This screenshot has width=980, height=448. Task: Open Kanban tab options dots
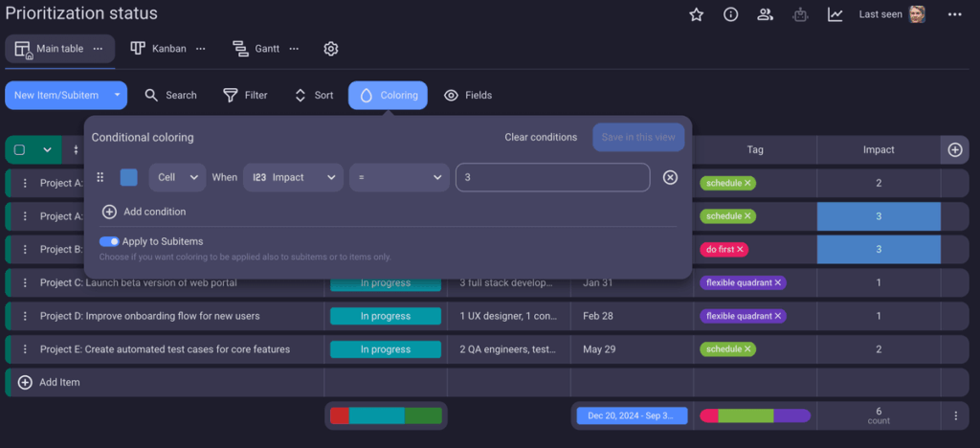pyautogui.click(x=201, y=49)
